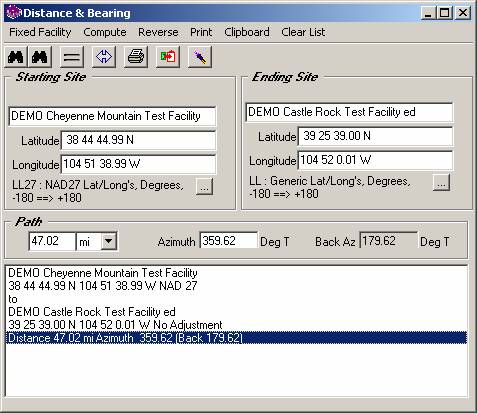Open the Compute menu
477x413 pixels.
click(x=105, y=32)
